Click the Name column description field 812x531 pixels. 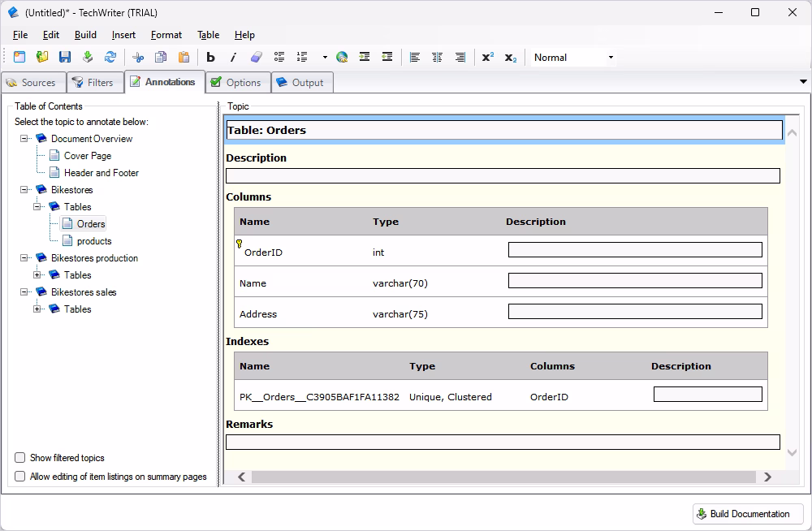(x=635, y=280)
